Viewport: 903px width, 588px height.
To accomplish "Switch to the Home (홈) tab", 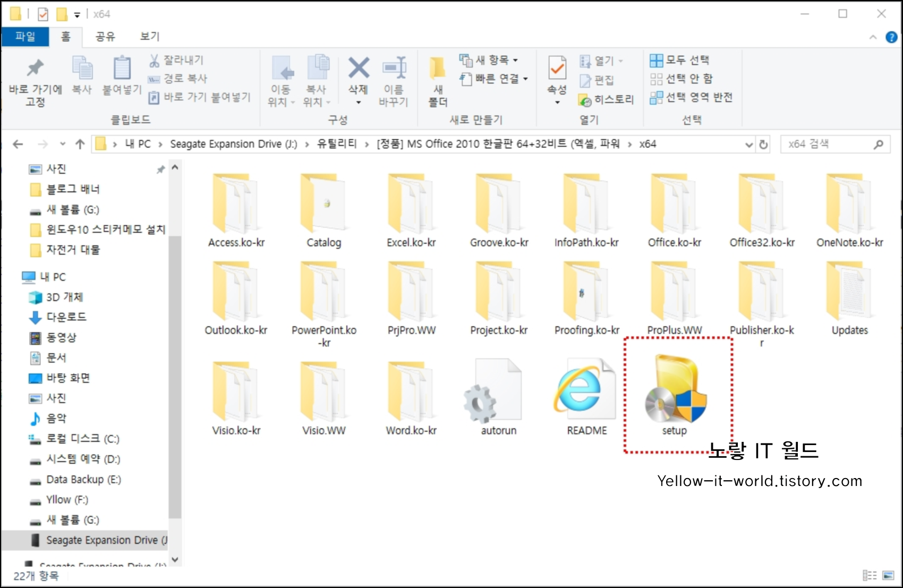I will tap(65, 36).
